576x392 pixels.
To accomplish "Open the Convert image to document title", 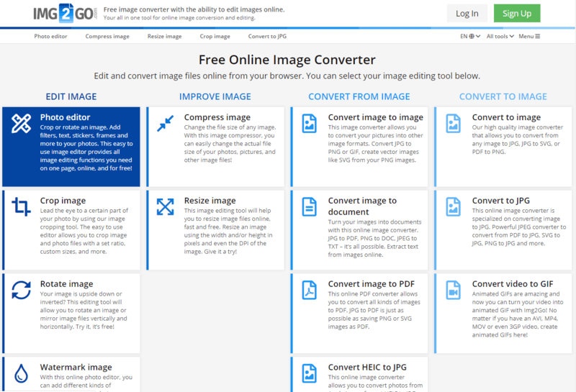I will click(x=362, y=206).
